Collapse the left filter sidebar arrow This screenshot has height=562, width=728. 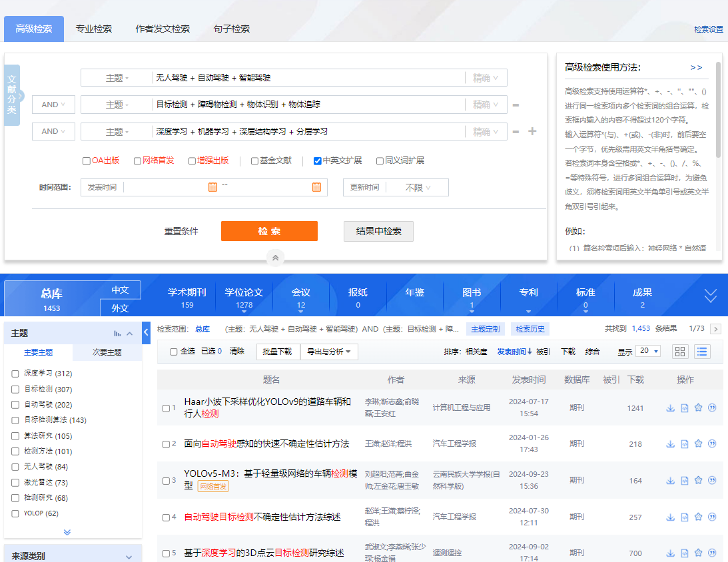click(147, 332)
